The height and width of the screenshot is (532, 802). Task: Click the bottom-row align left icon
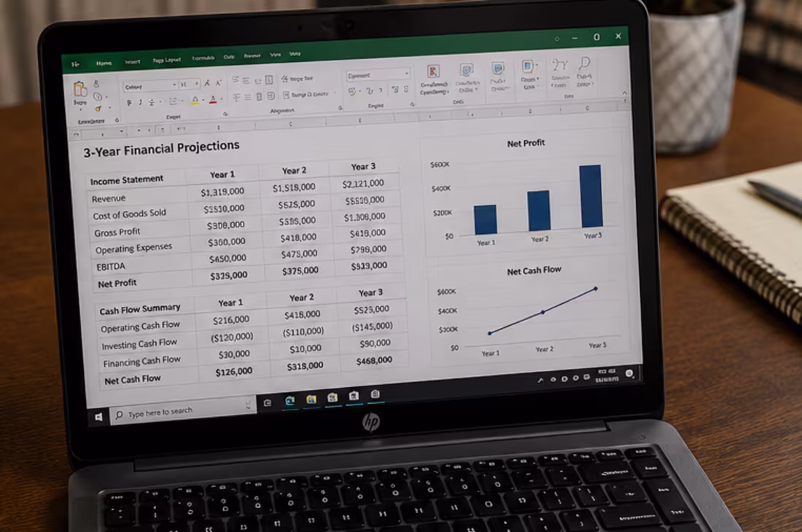coord(236,97)
